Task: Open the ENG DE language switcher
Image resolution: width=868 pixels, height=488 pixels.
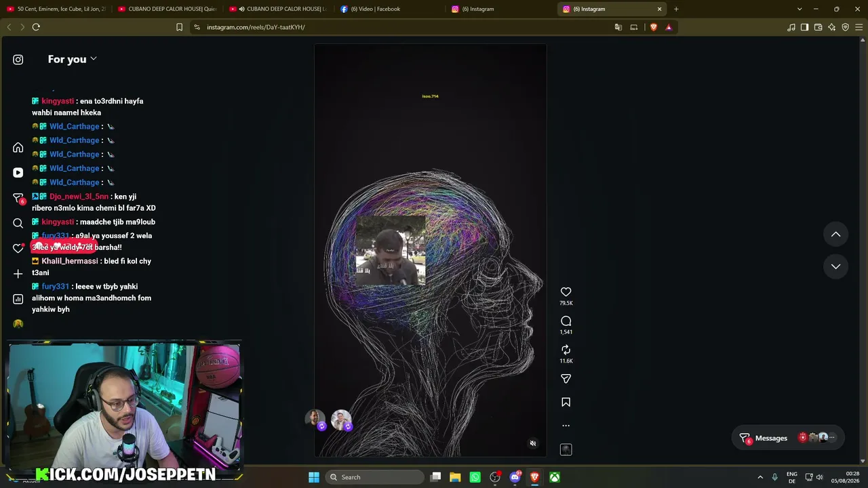Action: click(x=792, y=477)
